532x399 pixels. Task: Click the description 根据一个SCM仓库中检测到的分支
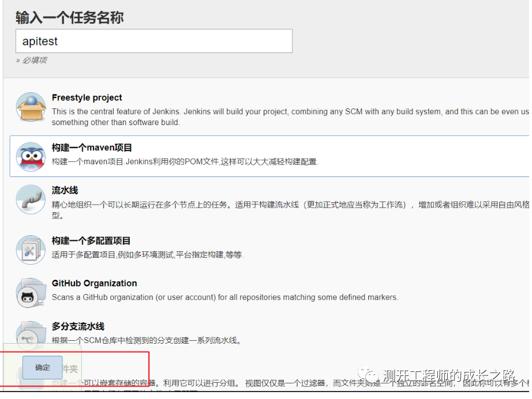[147, 340]
